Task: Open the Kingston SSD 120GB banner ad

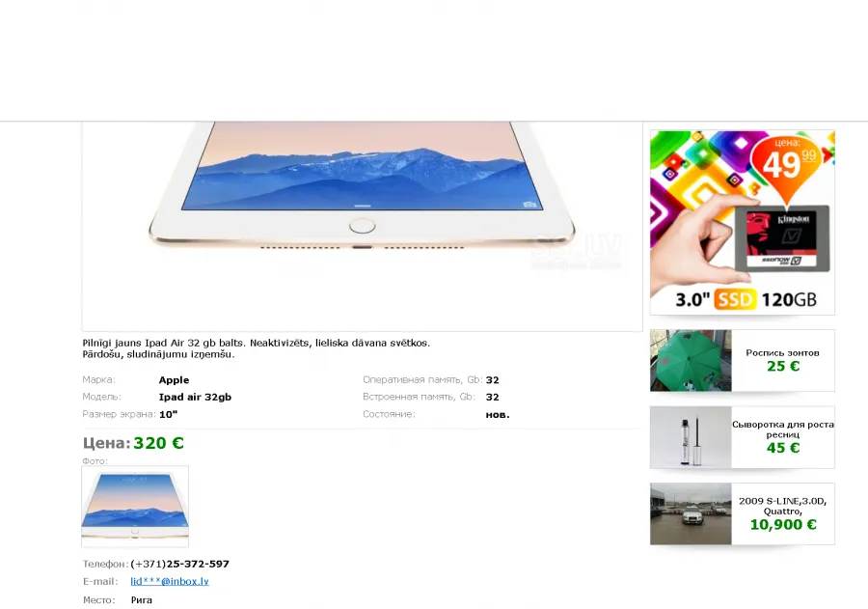Action: pyautogui.click(x=743, y=223)
